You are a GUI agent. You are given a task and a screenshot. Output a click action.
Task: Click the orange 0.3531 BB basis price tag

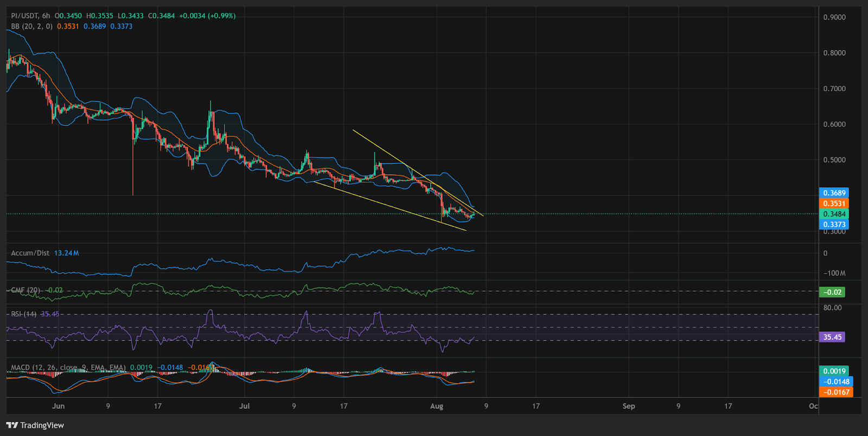pyautogui.click(x=834, y=204)
